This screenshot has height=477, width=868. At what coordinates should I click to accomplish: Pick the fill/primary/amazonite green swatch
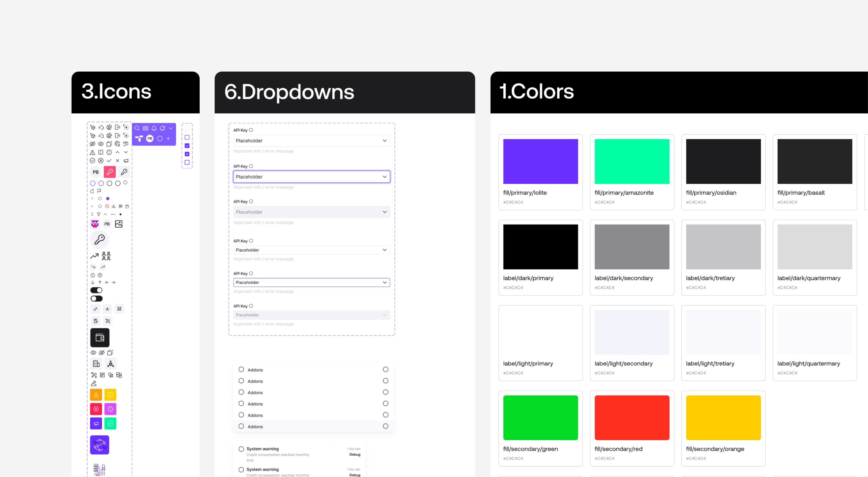pos(632,161)
